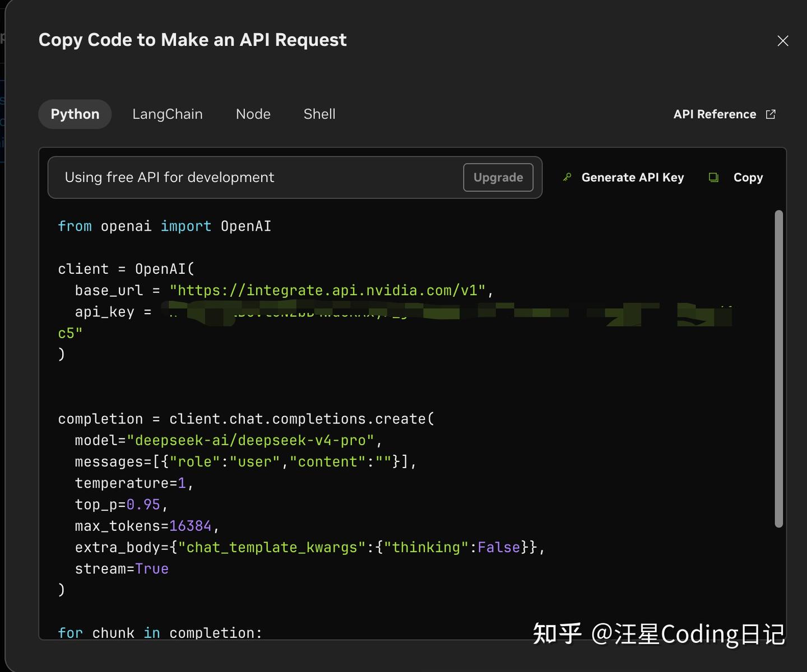807x672 pixels.
Task: Select the Python tab
Action: coord(75,114)
